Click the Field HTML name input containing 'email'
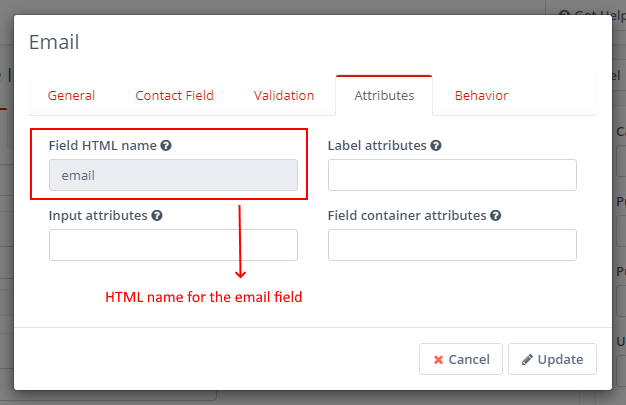The image size is (626, 405). pyautogui.click(x=173, y=175)
